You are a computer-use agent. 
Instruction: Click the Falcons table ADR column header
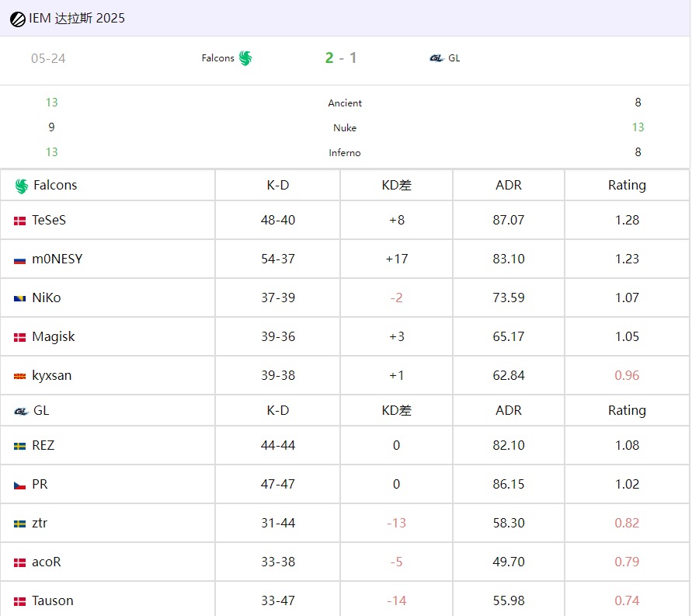(x=509, y=185)
